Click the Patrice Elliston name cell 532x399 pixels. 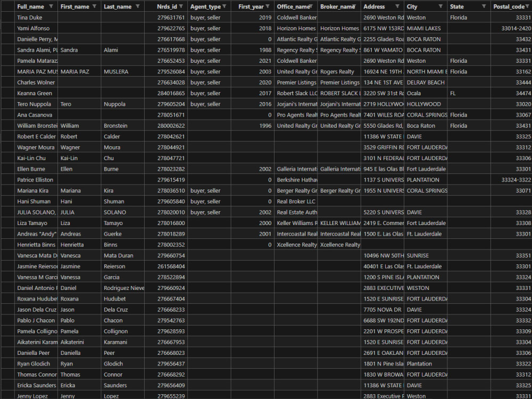pos(36,180)
